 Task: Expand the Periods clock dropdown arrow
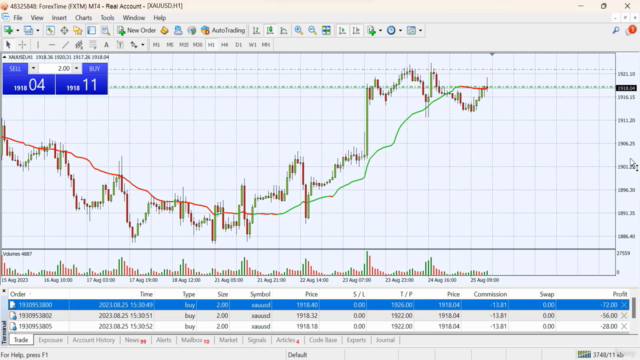click(x=400, y=31)
